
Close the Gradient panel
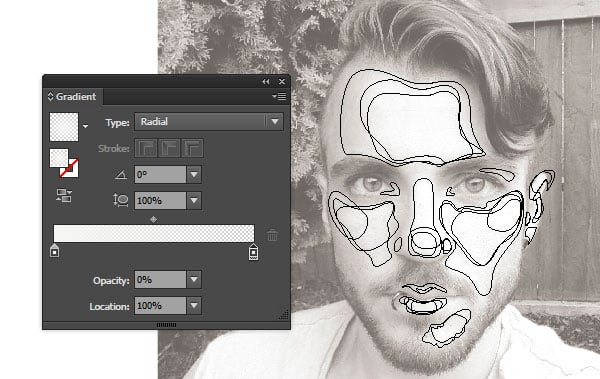point(282,82)
